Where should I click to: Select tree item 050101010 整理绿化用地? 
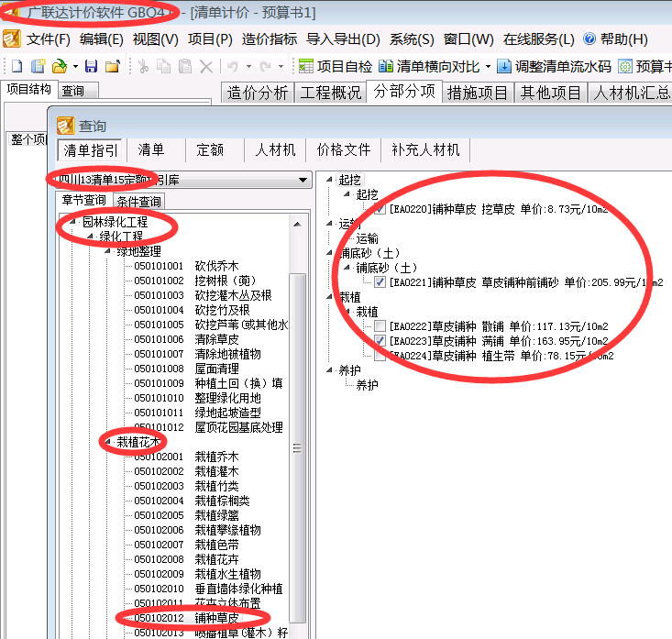pyautogui.click(x=197, y=398)
